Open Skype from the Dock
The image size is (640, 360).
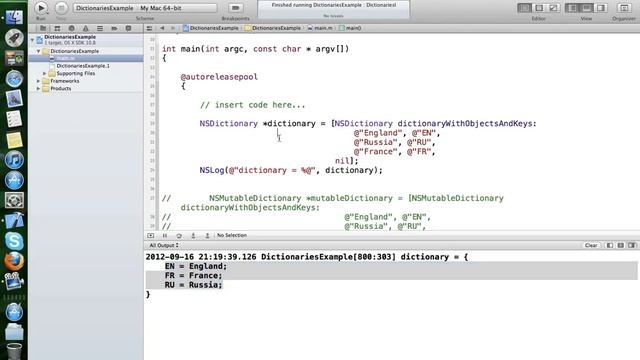[14, 241]
